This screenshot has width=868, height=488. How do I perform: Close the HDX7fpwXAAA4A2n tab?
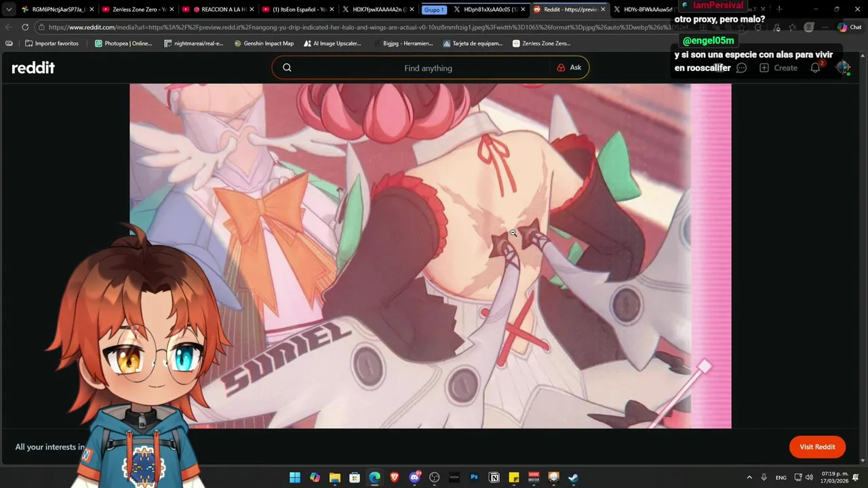coord(412,9)
